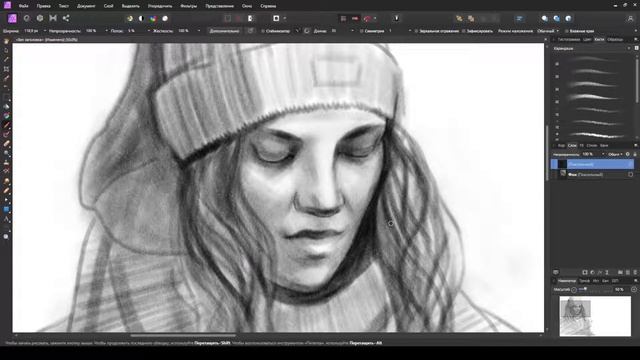Select the Text tool in left toolbar
The height and width of the screenshot is (360, 640).
pyautogui.click(x=6, y=219)
